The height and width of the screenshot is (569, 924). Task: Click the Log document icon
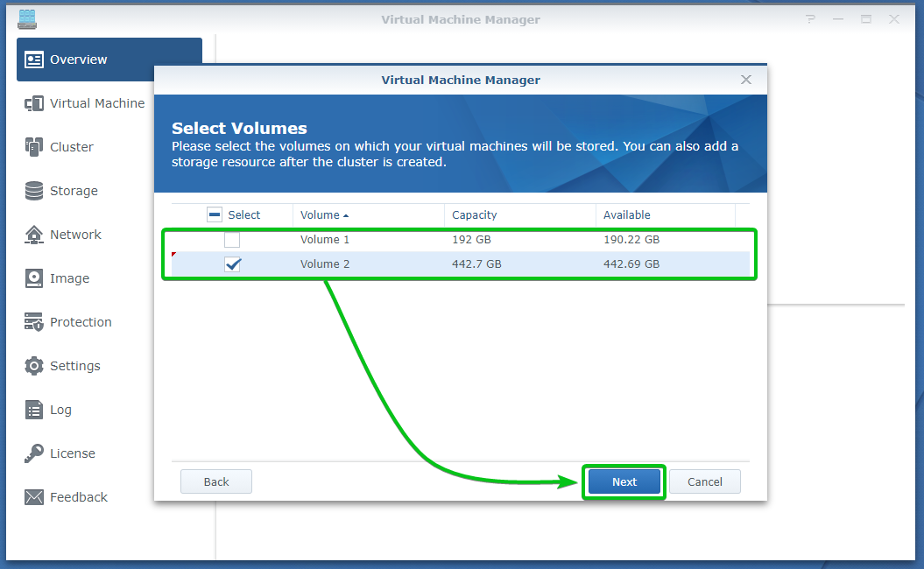pos(33,410)
